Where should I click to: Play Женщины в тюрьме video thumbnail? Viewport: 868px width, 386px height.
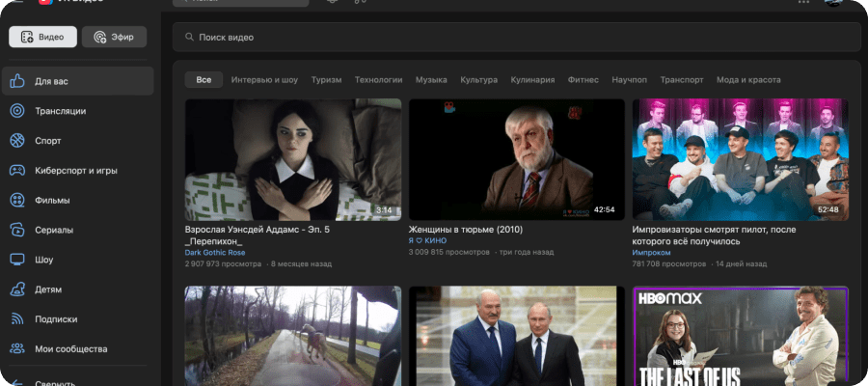(x=517, y=159)
